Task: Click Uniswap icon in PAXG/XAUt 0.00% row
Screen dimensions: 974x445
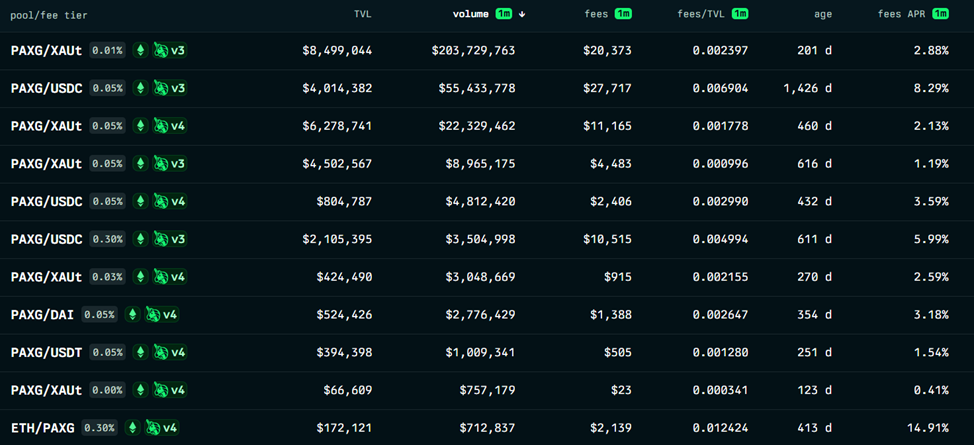Action: tap(162, 390)
